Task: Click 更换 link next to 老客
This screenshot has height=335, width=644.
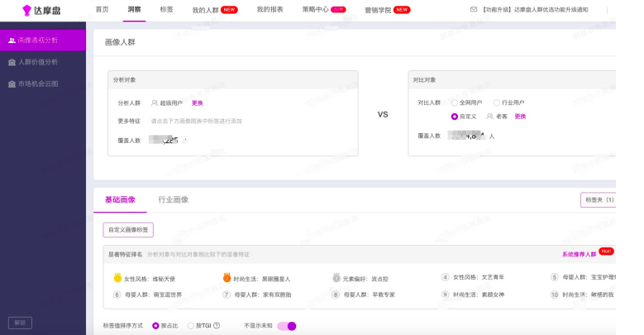Action: click(x=520, y=117)
